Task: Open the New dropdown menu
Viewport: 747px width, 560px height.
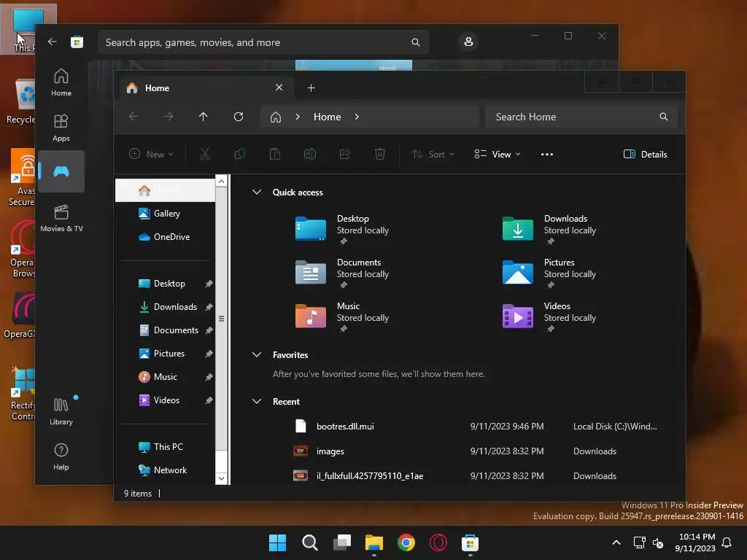Action: pos(152,154)
